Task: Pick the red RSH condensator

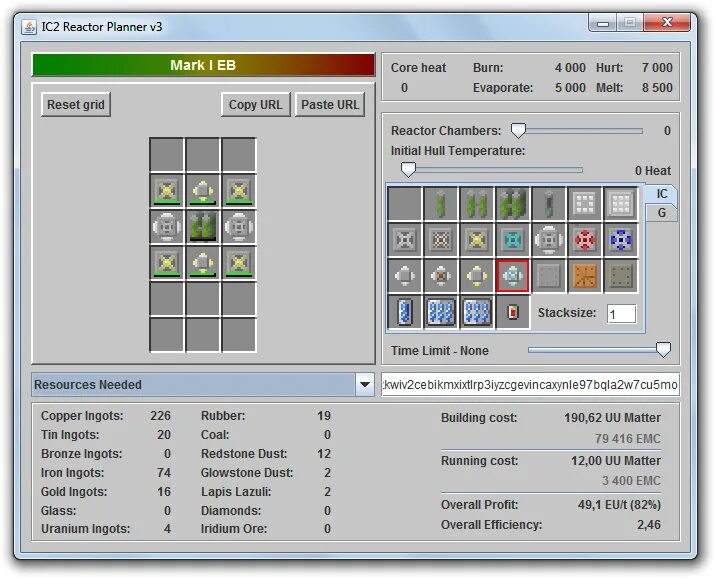Action: point(585,240)
